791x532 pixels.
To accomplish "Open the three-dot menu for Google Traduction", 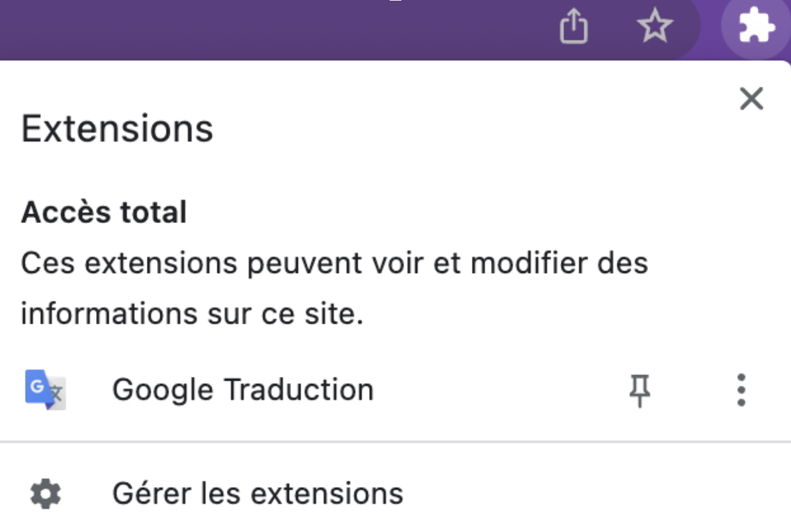I will (x=741, y=390).
